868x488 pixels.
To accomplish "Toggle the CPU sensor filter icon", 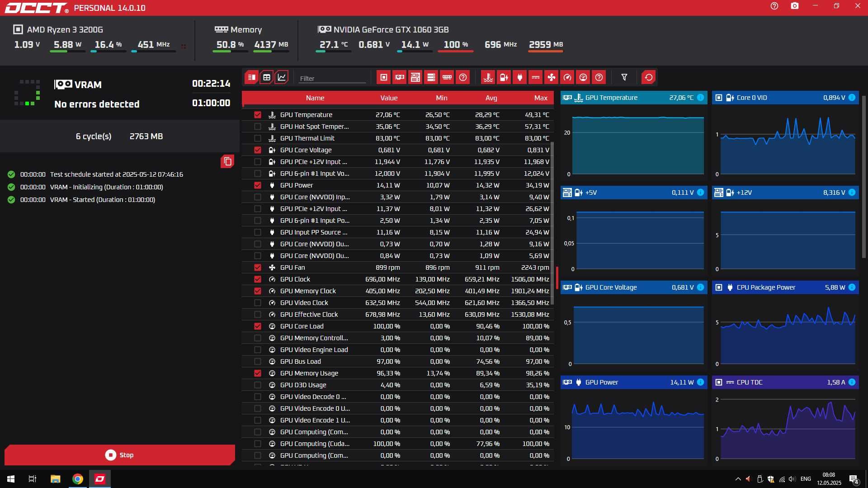I will [384, 77].
